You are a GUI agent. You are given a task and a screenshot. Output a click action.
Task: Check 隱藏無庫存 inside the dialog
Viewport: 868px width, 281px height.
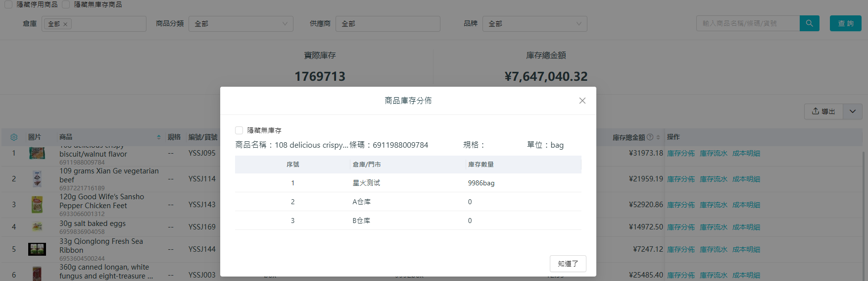tap(239, 130)
